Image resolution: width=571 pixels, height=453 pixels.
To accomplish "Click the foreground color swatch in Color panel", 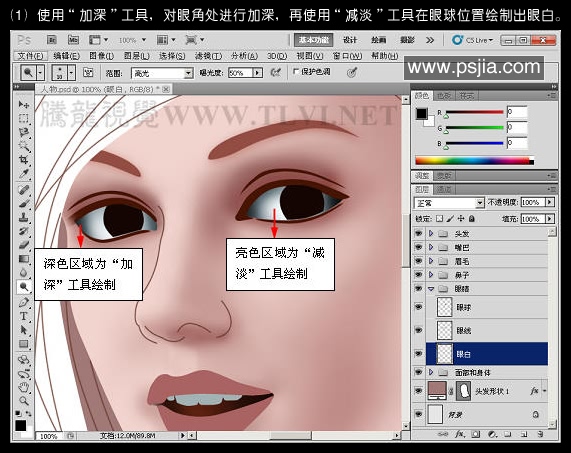I will 422,114.
